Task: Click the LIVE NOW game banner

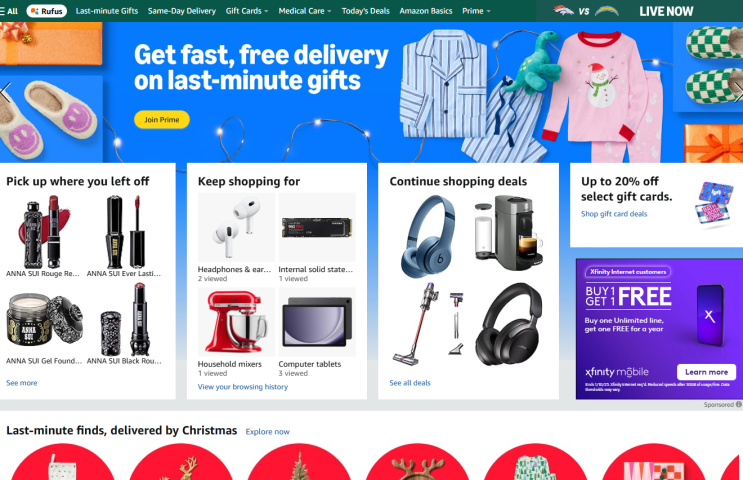Action: (x=640, y=11)
